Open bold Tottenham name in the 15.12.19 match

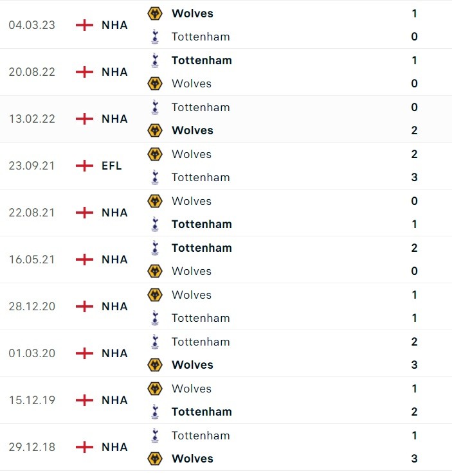(x=201, y=412)
